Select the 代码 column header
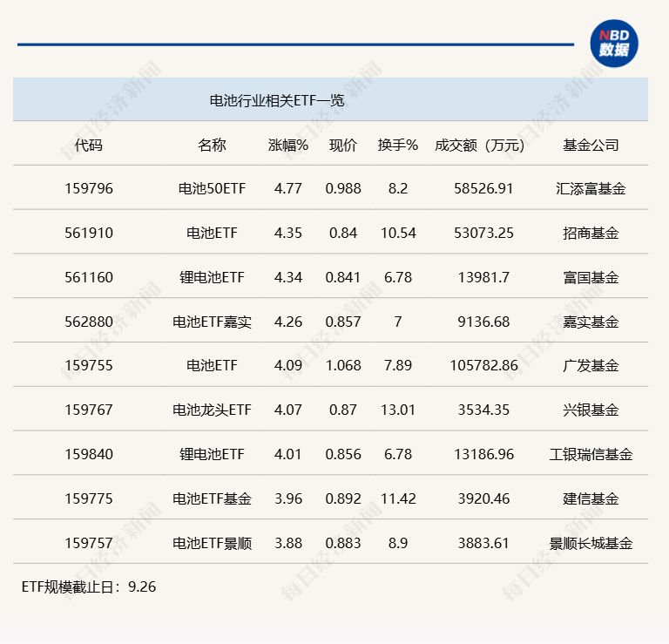Image resolution: width=669 pixels, height=644 pixels. [88, 146]
